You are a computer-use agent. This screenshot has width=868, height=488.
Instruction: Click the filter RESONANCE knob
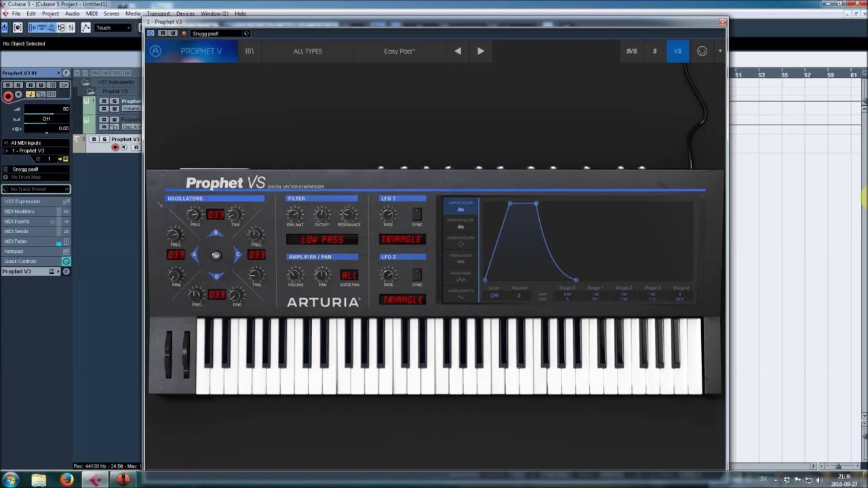coord(349,214)
